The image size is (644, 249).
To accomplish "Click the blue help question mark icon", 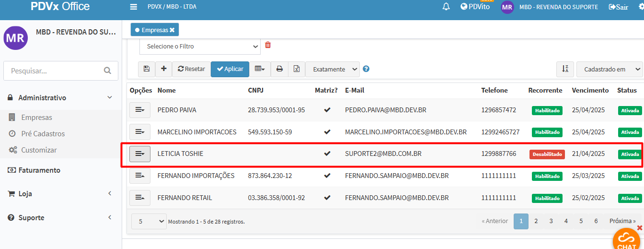I will [366, 69].
